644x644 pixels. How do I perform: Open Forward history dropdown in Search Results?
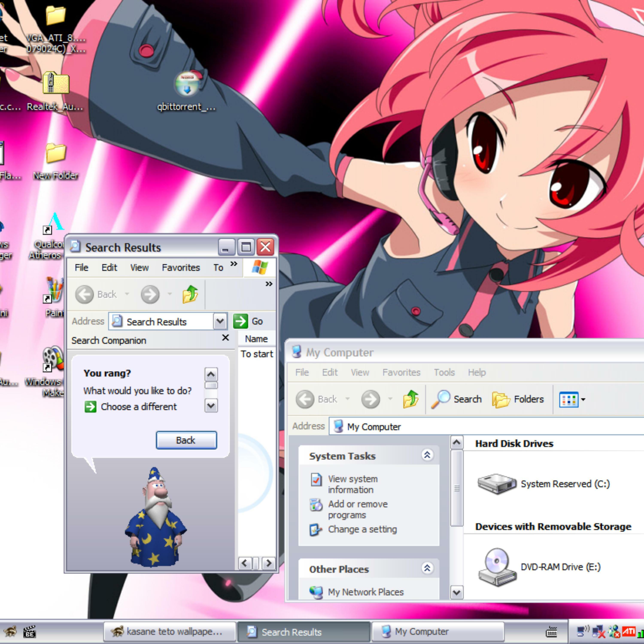170,294
